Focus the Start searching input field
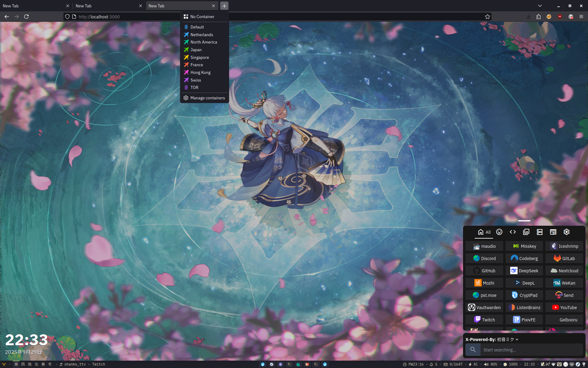This screenshot has height=368, width=588. (531, 350)
